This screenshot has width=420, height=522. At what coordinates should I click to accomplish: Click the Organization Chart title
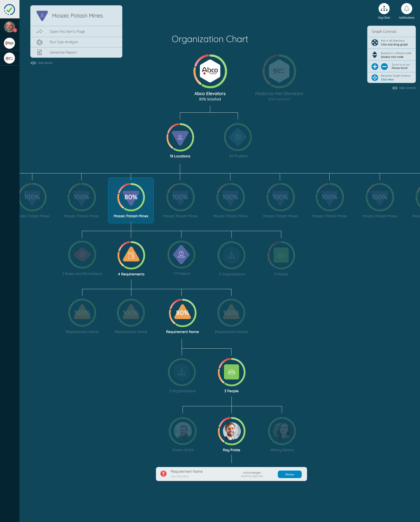click(210, 39)
